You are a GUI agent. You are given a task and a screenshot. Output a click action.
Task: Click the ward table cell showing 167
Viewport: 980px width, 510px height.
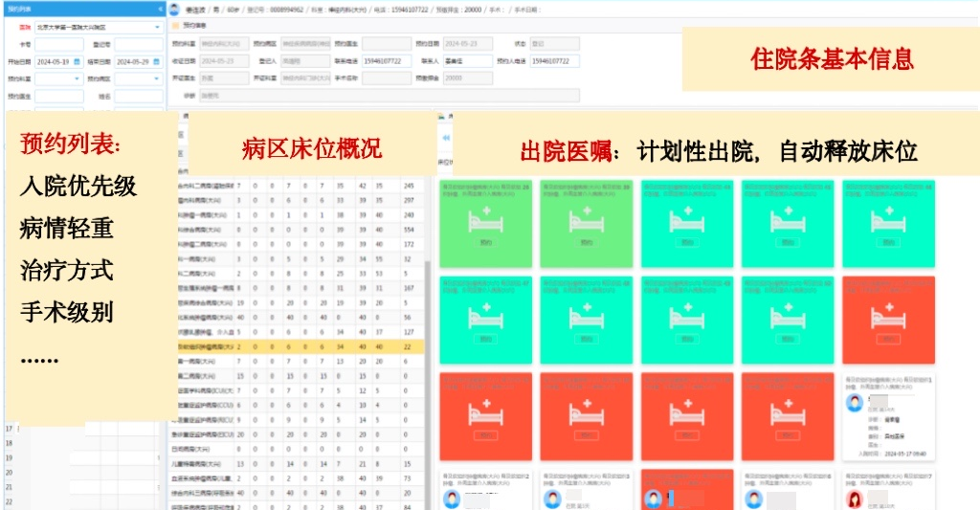coord(409,289)
